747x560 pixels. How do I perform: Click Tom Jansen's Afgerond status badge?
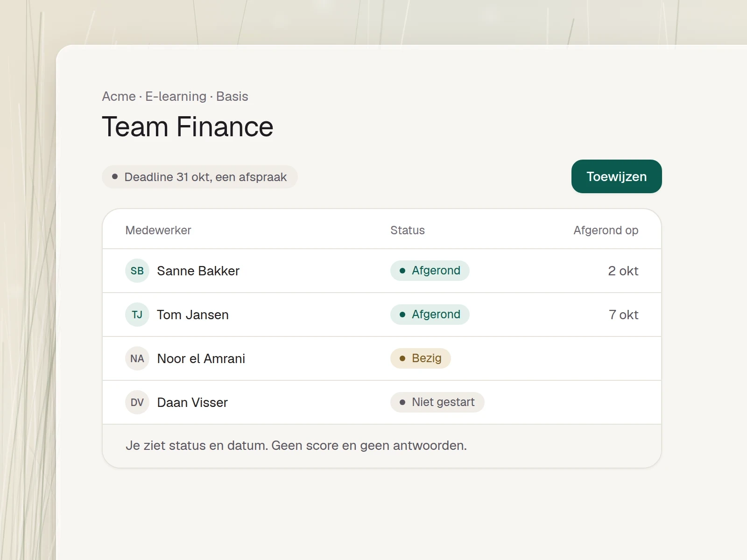point(430,315)
